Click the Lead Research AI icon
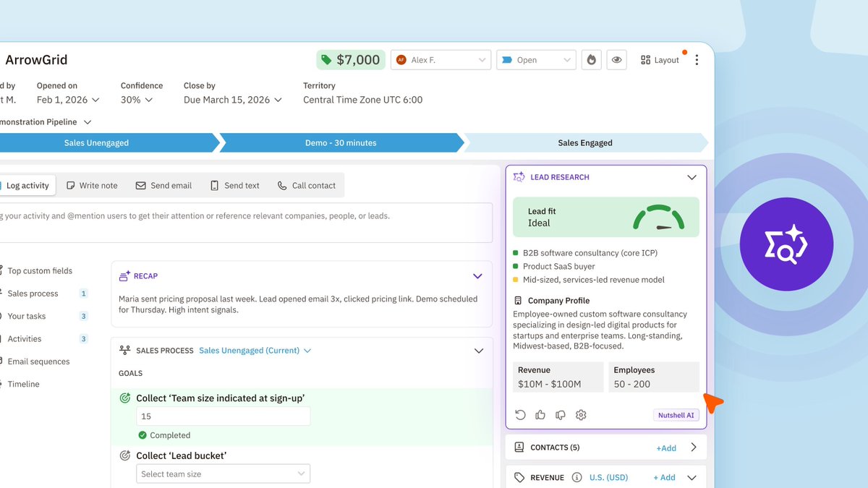Viewport: 868px width, 488px height. [x=519, y=177]
